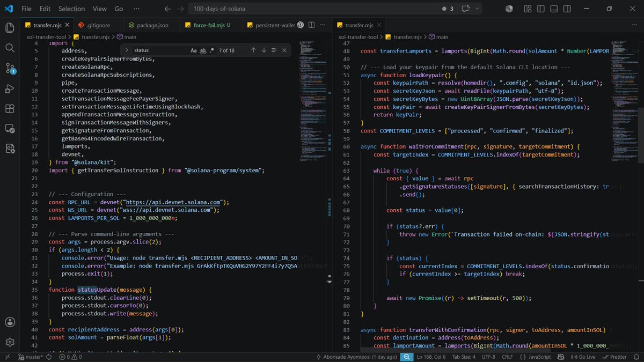Follow the https://api.devnet.solana.com link
Screen dimensions: 644x362
pyautogui.click(x=173, y=202)
